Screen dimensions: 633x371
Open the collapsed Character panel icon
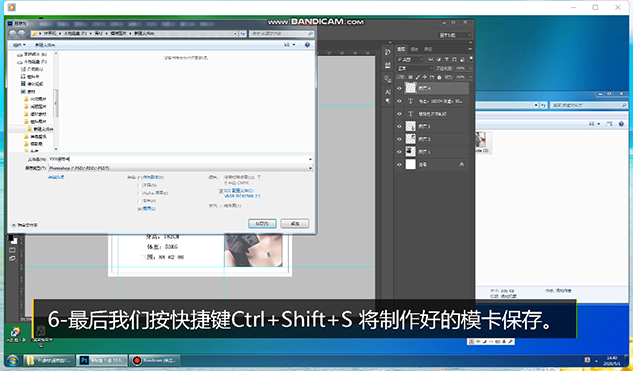(x=388, y=92)
